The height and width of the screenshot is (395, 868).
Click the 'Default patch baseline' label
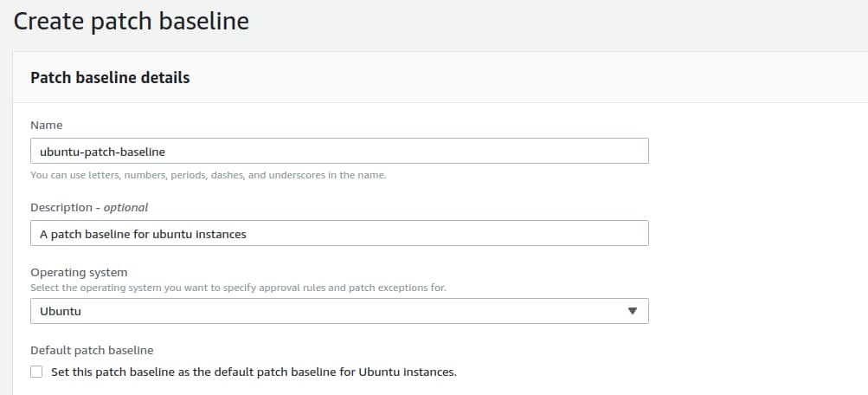pyautogui.click(x=91, y=350)
